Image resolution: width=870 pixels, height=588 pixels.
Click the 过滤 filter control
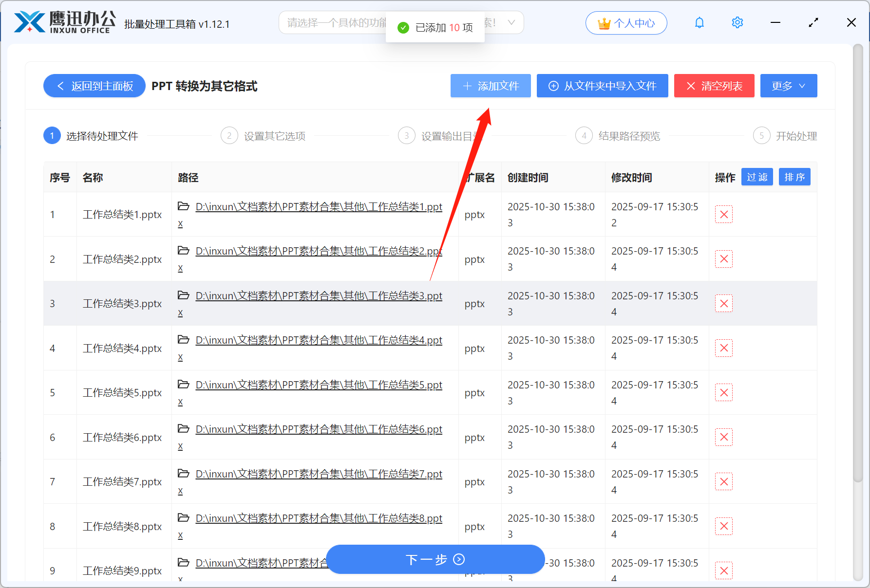(x=757, y=177)
